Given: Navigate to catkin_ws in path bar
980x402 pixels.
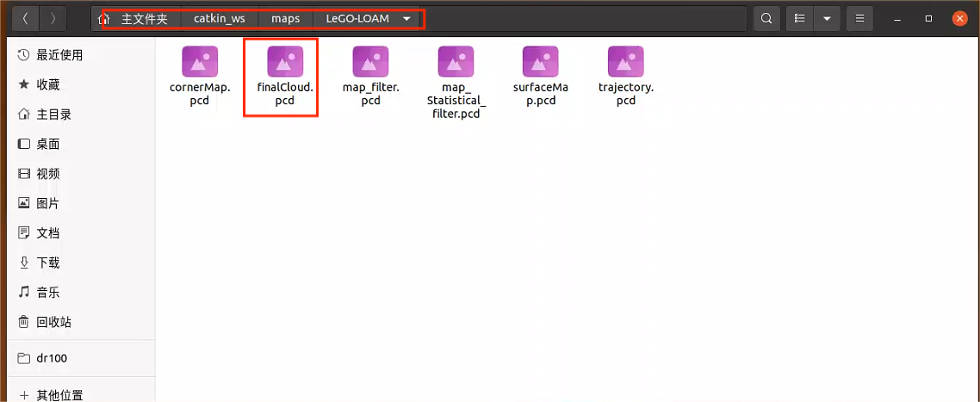Looking at the screenshot, I should pos(220,19).
